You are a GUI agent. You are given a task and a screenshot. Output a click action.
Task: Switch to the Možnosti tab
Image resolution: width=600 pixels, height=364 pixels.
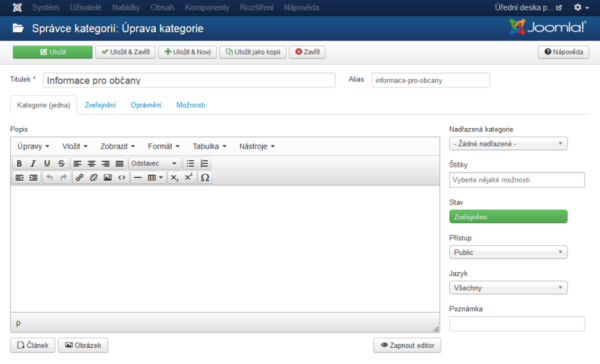191,105
